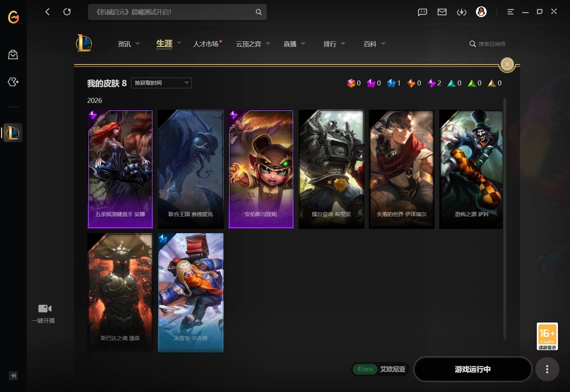This screenshot has height=392, width=570.
Task: Click the one-key broadcast camera icon
Action: tap(45, 308)
